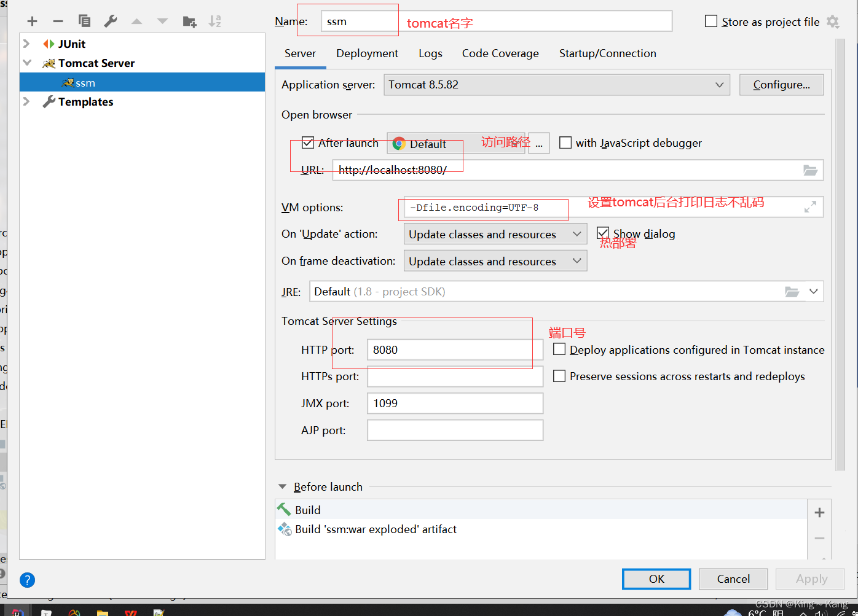This screenshot has width=858, height=616.
Task: Open the On frame deactivation dropdown
Action: point(495,261)
